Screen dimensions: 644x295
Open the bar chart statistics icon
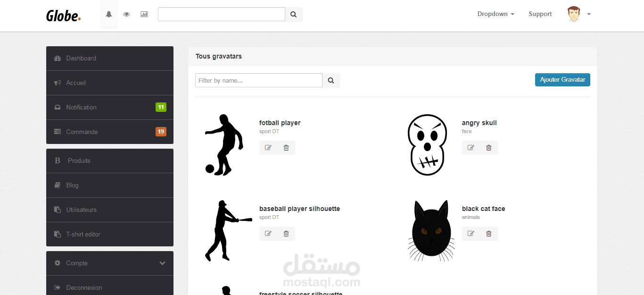pyautogui.click(x=144, y=14)
